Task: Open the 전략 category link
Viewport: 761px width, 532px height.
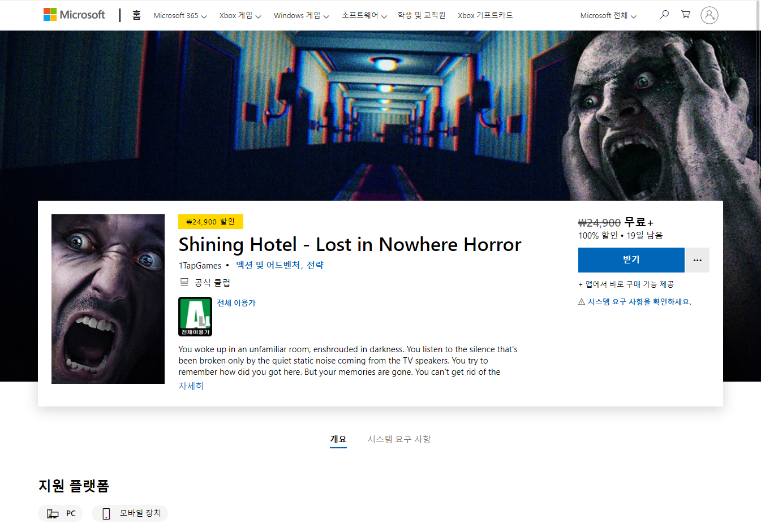Action: coord(315,265)
